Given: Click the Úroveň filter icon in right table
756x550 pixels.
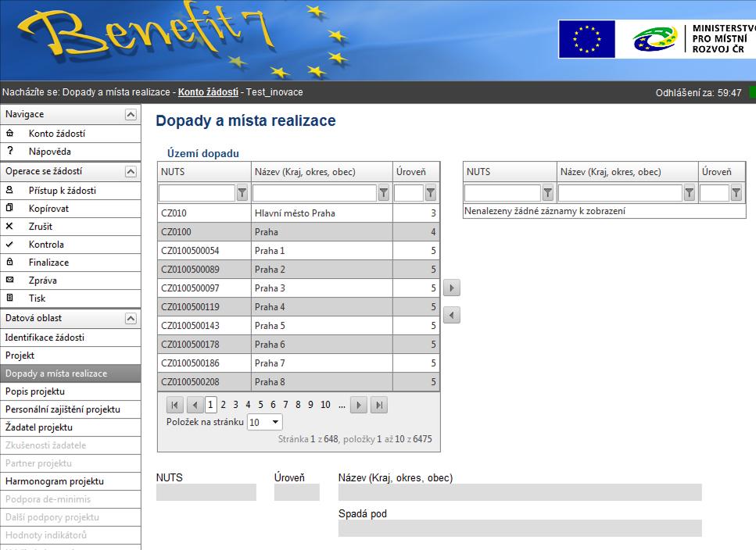Looking at the screenshot, I should pyautogui.click(x=736, y=193).
